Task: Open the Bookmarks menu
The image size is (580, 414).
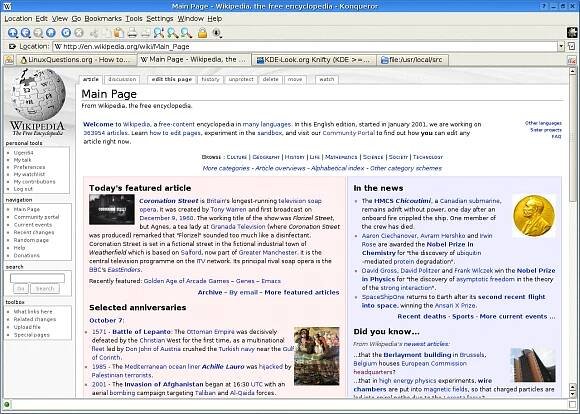Action: coord(103,18)
